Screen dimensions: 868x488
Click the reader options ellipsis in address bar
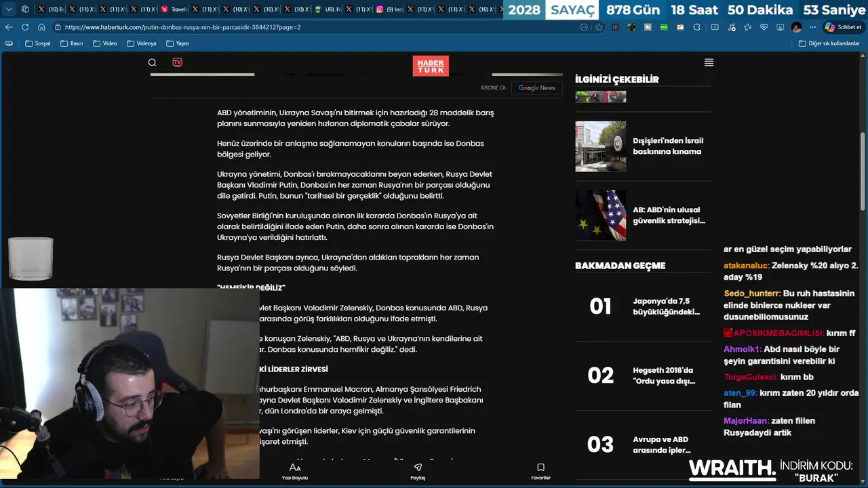[x=584, y=27]
